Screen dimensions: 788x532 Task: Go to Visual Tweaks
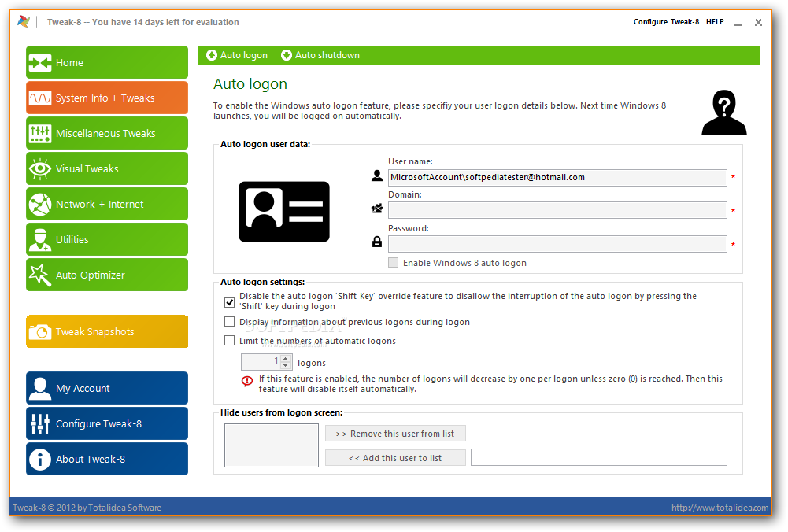[107, 168]
